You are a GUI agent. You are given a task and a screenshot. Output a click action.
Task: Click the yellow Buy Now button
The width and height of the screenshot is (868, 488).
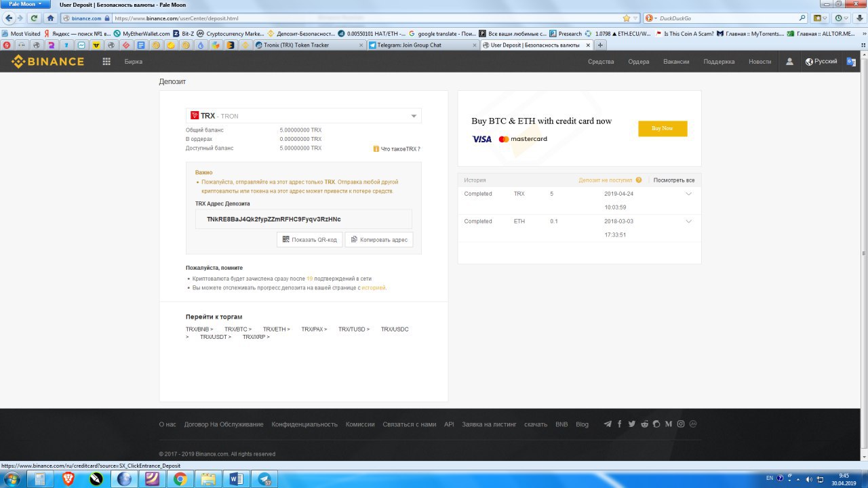[x=663, y=128]
